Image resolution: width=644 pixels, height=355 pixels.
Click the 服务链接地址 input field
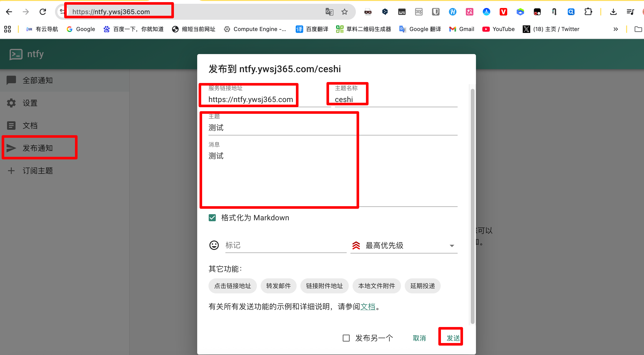click(x=270, y=99)
